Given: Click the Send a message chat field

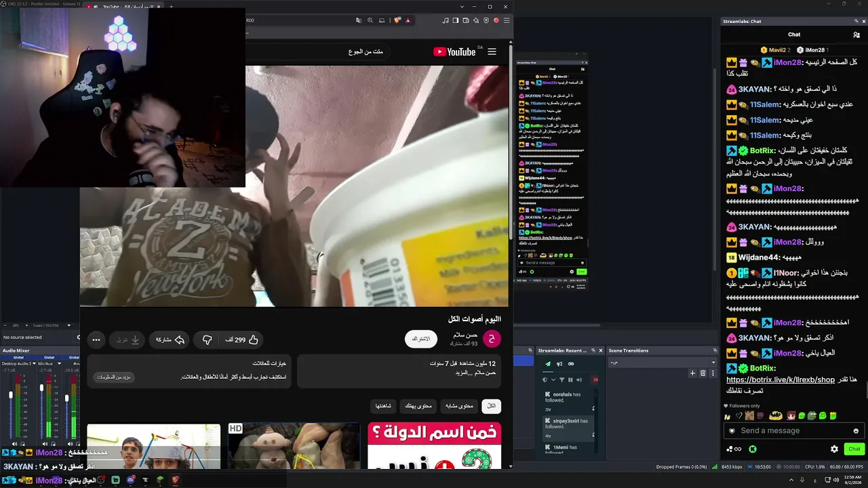Looking at the screenshot, I should (x=793, y=431).
